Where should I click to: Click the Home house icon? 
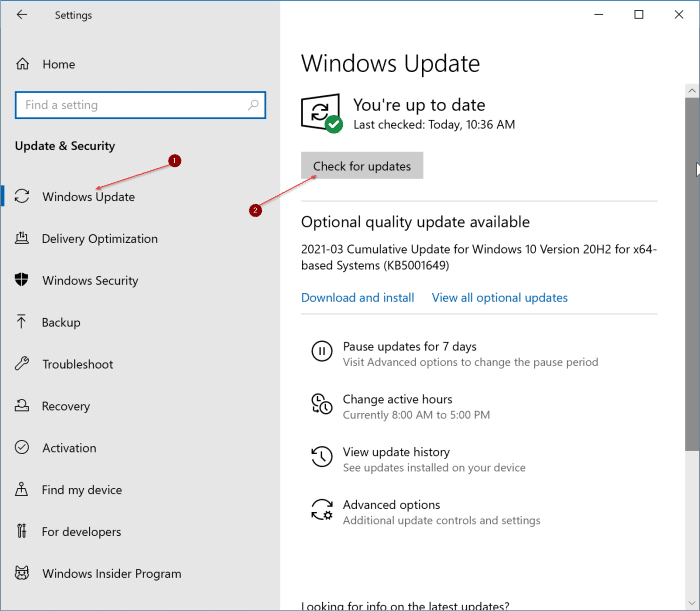click(x=22, y=64)
